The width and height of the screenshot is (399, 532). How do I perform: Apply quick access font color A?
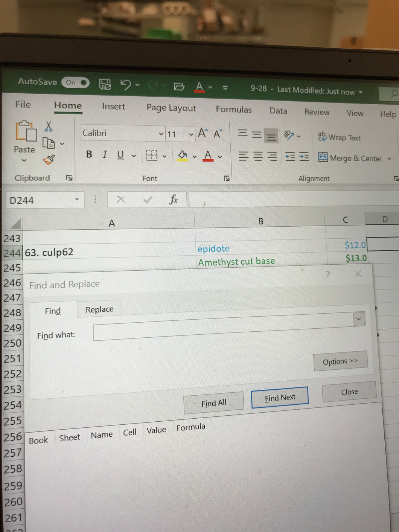200,88
